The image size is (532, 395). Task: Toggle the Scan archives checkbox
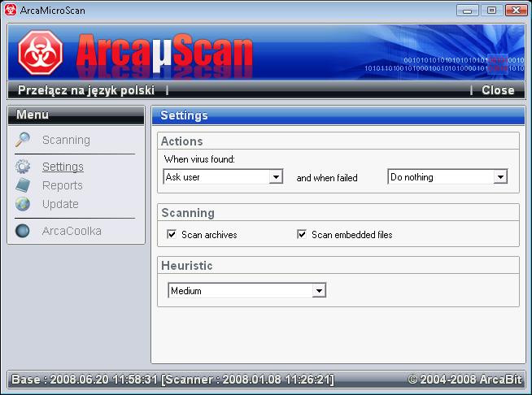point(172,234)
